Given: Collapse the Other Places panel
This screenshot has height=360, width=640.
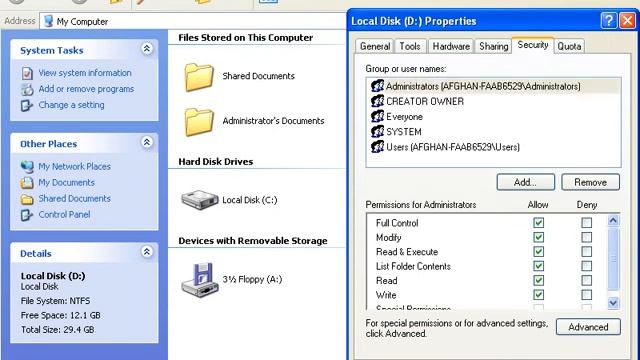Looking at the screenshot, I should click(x=147, y=142).
